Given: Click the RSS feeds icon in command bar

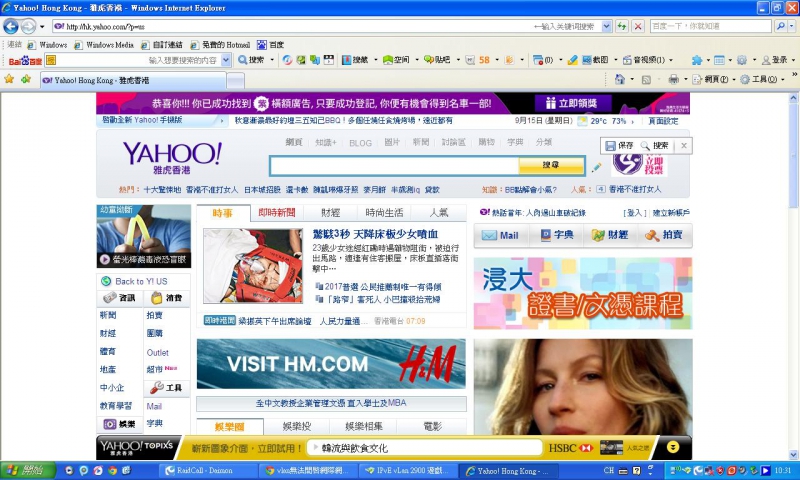Looking at the screenshot, I should pyautogui.click(x=646, y=80).
